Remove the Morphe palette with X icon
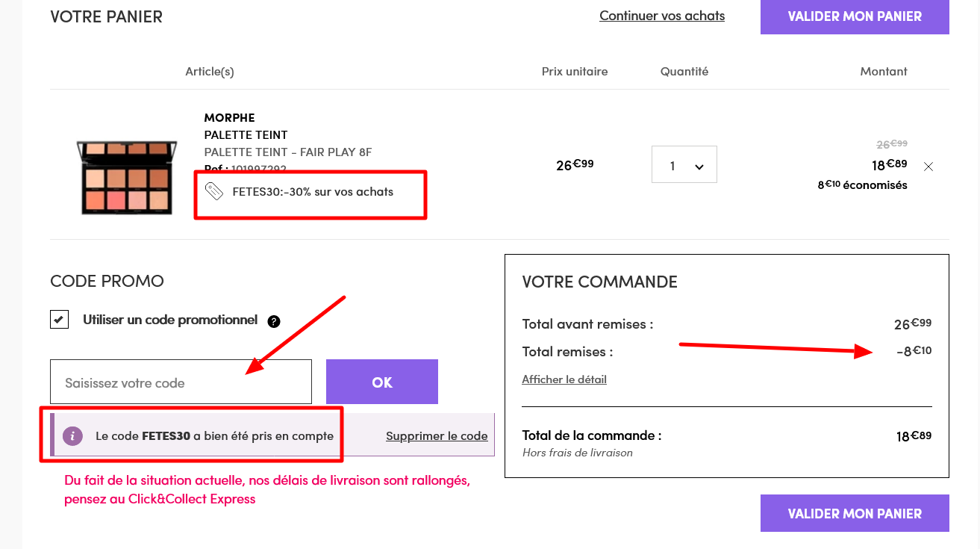Viewport: 980px width, 549px height. point(928,167)
